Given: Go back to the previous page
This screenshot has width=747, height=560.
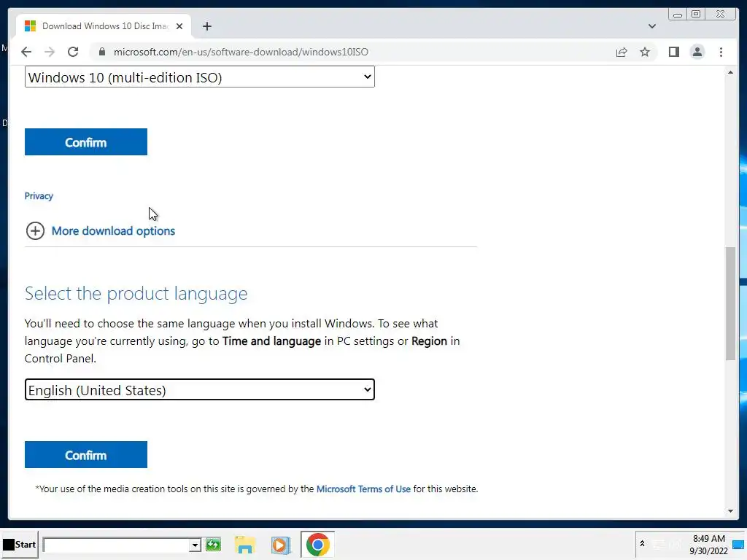Looking at the screenshot, I should pyautogui.click(x=26, y=52).
